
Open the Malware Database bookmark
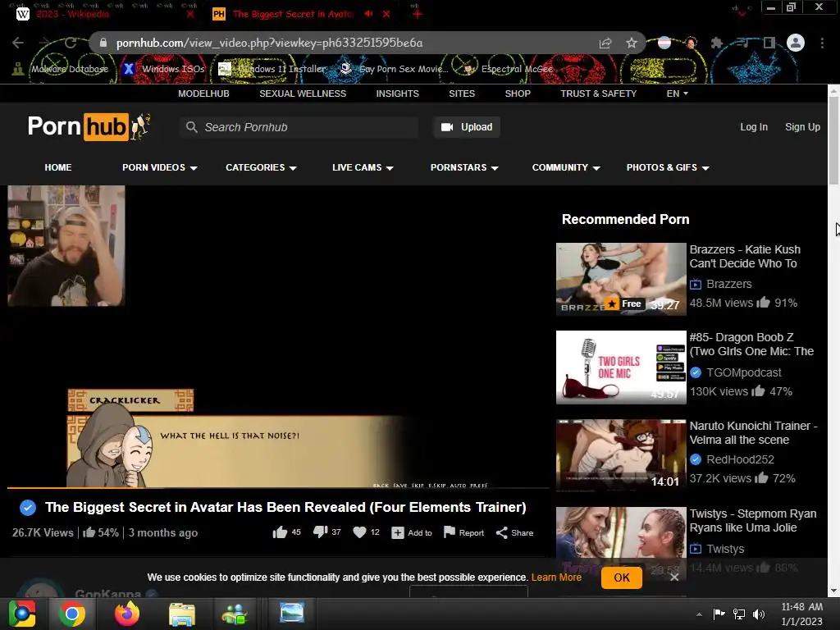point(61,69)
